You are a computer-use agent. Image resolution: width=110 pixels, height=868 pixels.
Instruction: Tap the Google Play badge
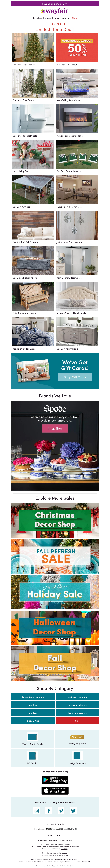click(55, 780)
